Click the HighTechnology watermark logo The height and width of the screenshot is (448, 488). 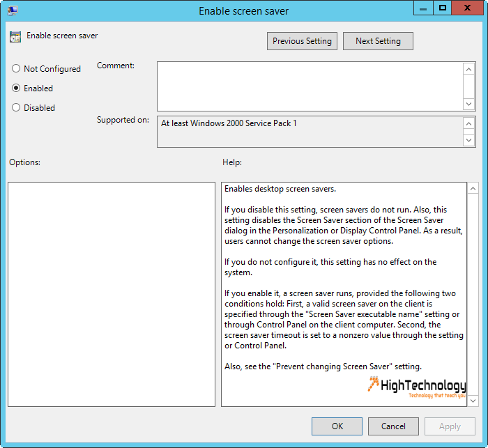tap(417, 387)
